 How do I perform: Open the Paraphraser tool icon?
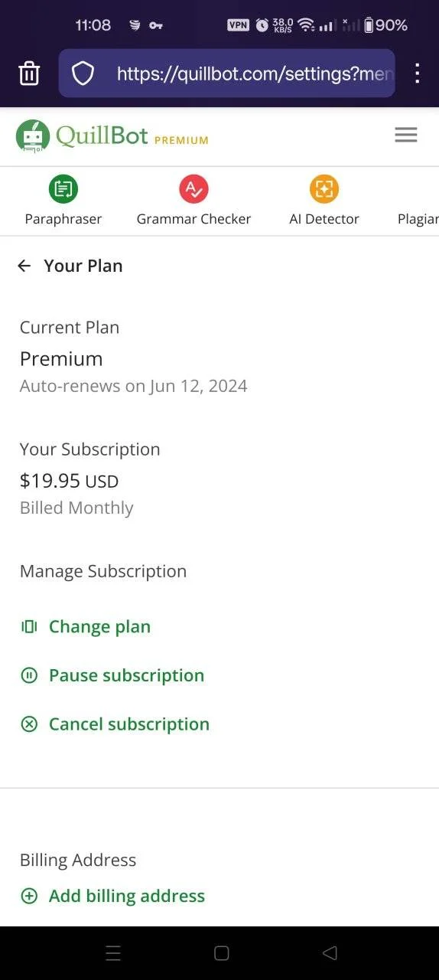[63, 188]
